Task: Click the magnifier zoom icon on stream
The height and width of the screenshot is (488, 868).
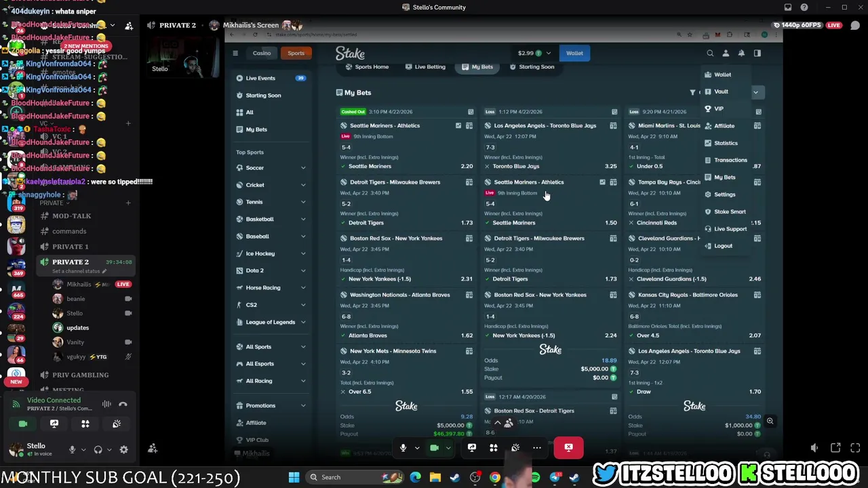Action: (770, 421)
